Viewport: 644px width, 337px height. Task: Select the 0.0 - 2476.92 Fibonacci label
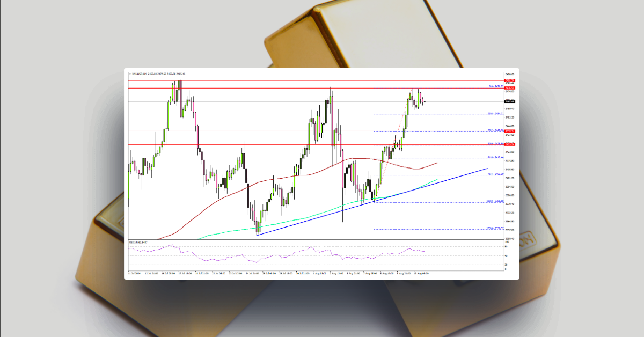494,86
